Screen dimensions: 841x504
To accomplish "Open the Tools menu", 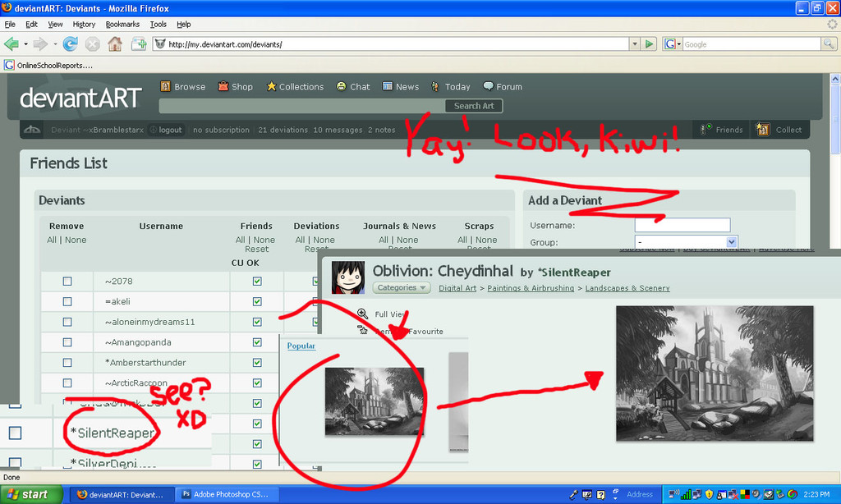I will click(159, 24).
